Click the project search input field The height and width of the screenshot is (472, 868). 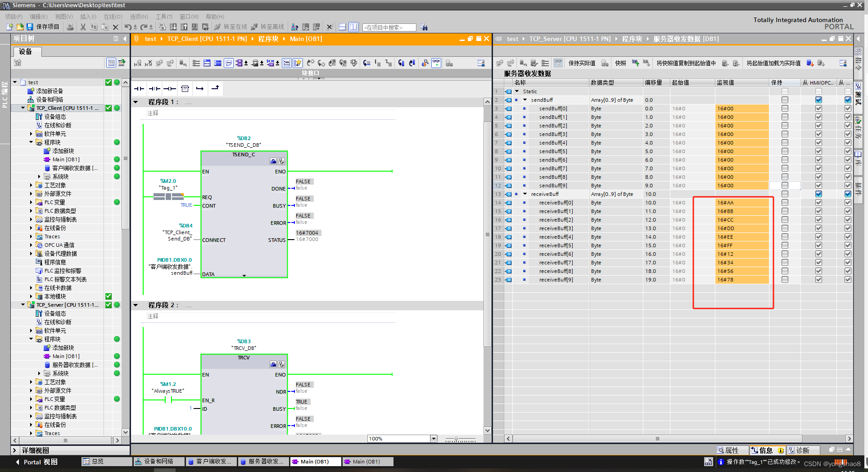point(389,27)
